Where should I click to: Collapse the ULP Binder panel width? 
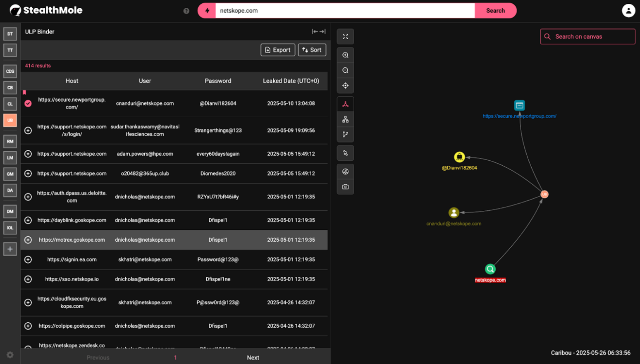click(319, 31)
